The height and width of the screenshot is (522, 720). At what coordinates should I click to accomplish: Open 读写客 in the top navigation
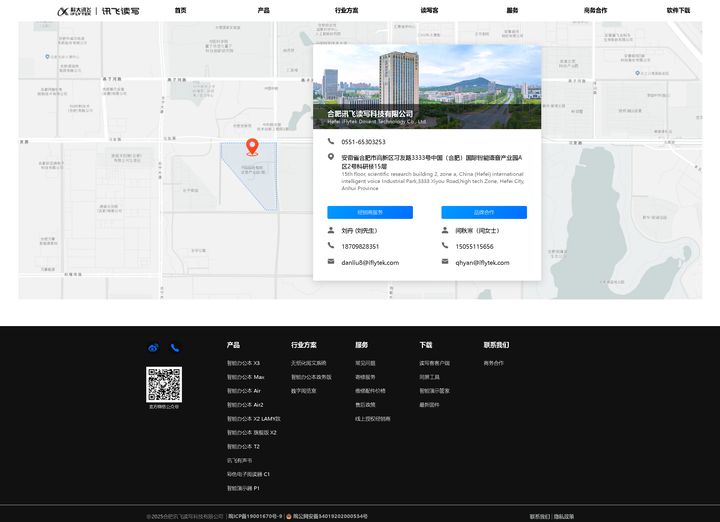[429, 11]
